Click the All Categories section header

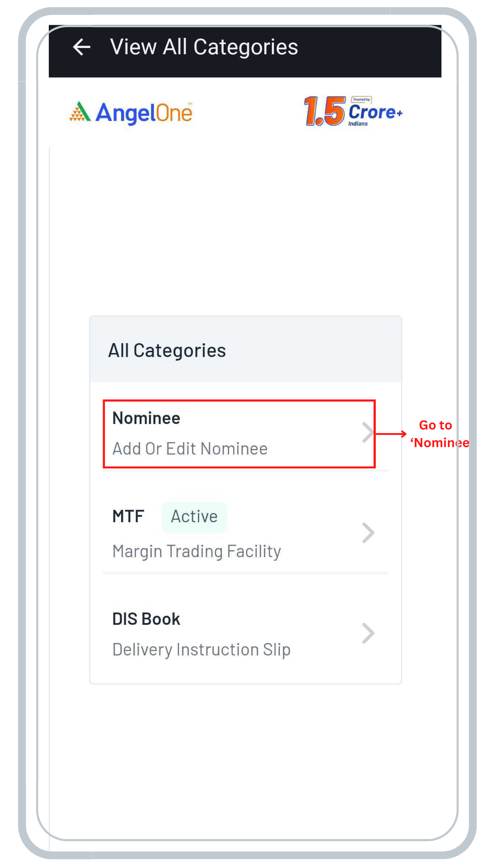167,350
